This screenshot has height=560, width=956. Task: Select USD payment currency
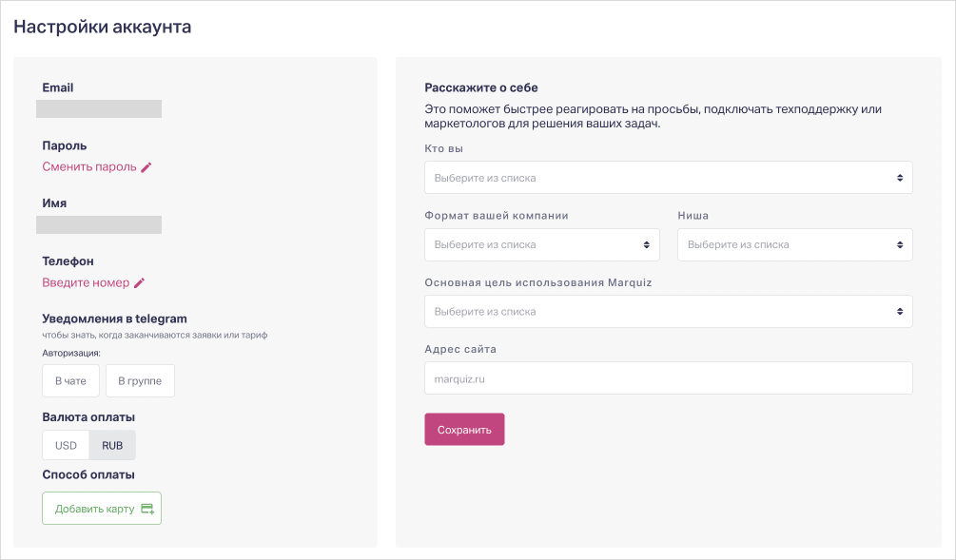point(66,445)
